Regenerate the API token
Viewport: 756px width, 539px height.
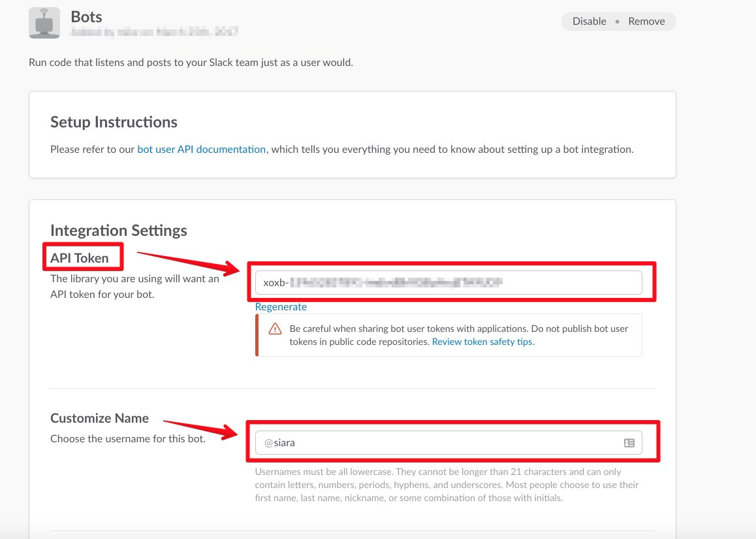coord(281,307)
